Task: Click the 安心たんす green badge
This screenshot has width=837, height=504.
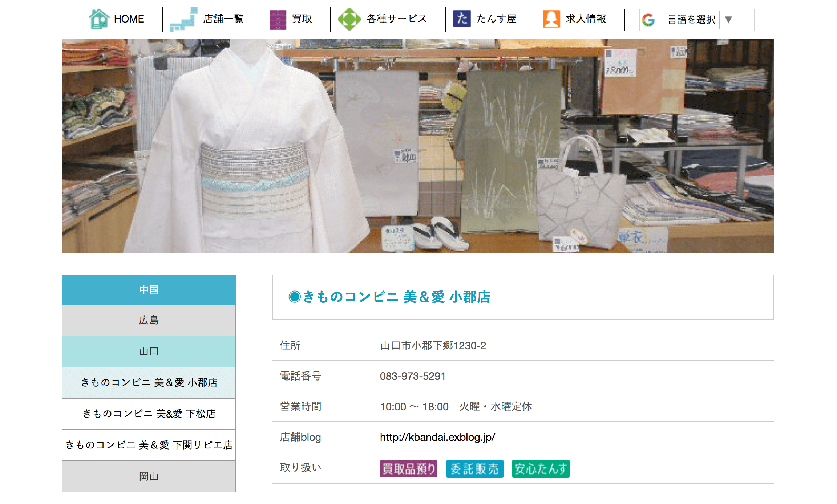Action: [541, 469]
